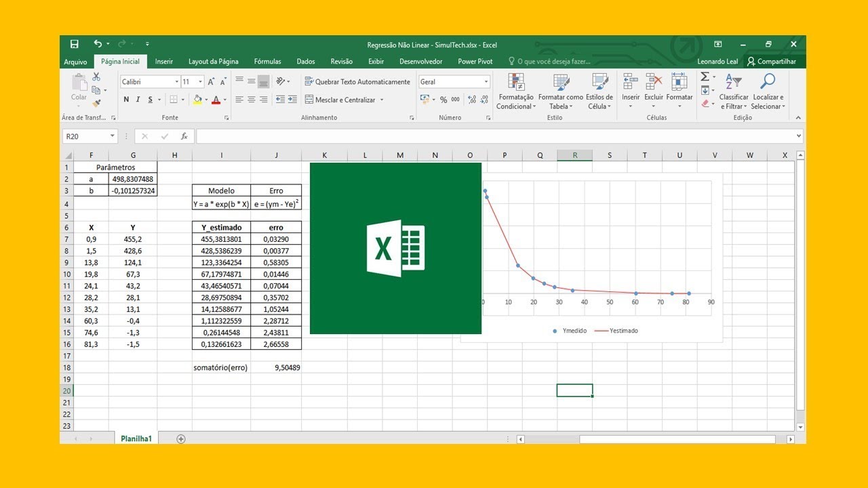The height and width of the screenshot is (488, 868).
Task: Apply thousands separator 000 style
Action: [455, 100]
